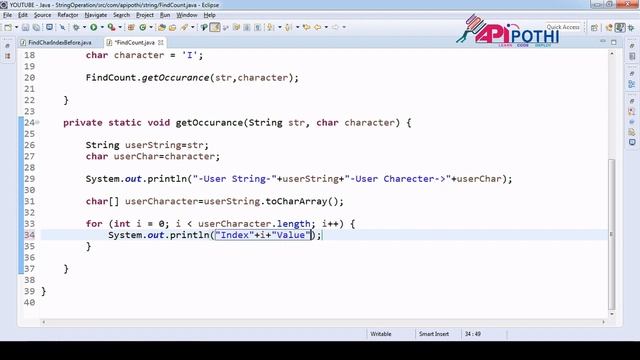Open the Search toolbar dropdown arrow
Screen dimensions: 640x360
(x=193, y=27)
